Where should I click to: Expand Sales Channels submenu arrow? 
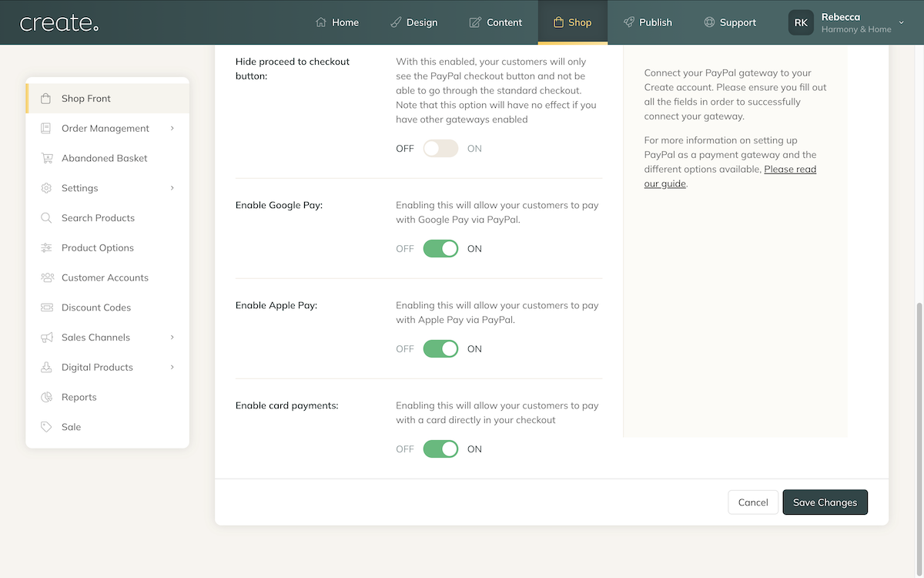(172, 338)
